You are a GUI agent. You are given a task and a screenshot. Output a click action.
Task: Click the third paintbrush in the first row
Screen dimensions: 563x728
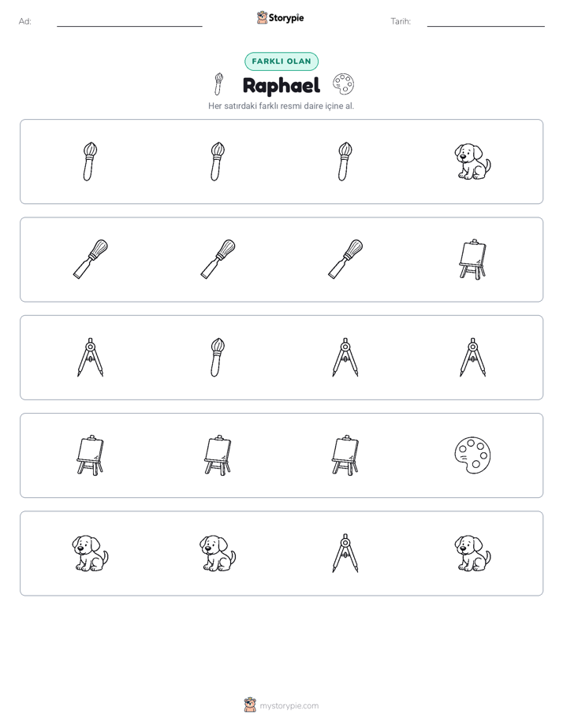[x=345, y=162]
